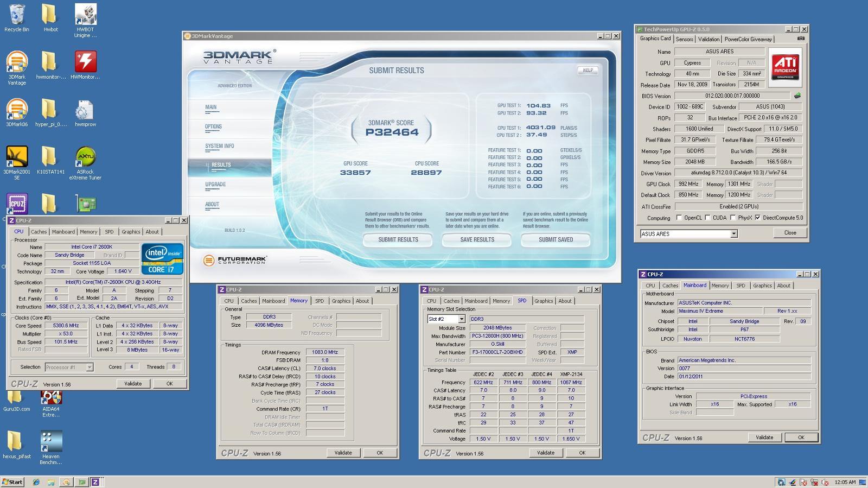Open the K10STAT141 folder
Image resolution: width=868 pixels, height=488 pixels.
click(x=50, y=160)
